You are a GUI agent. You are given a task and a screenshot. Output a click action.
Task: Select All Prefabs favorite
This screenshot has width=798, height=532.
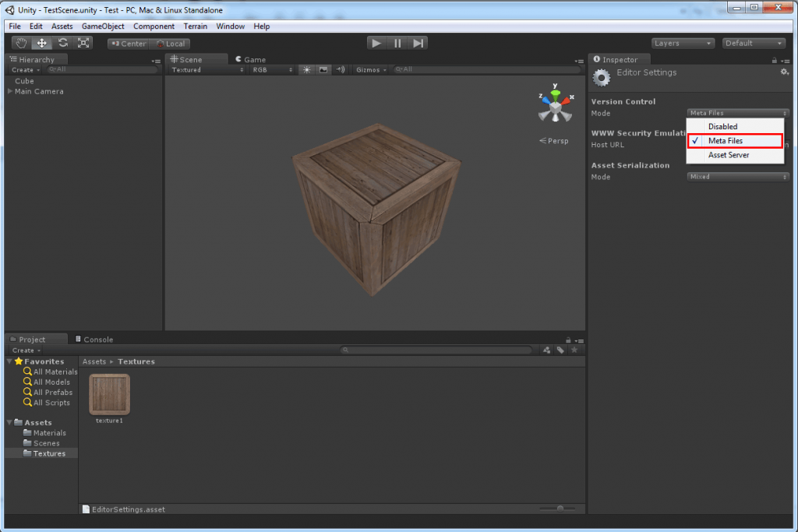tap(48, 392)
